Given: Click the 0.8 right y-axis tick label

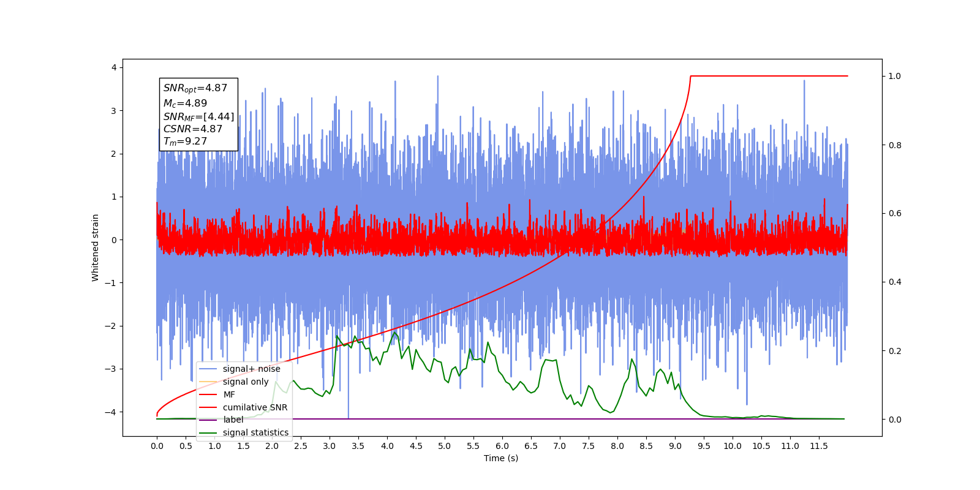Looking at the screenshot, I should 895,145.
